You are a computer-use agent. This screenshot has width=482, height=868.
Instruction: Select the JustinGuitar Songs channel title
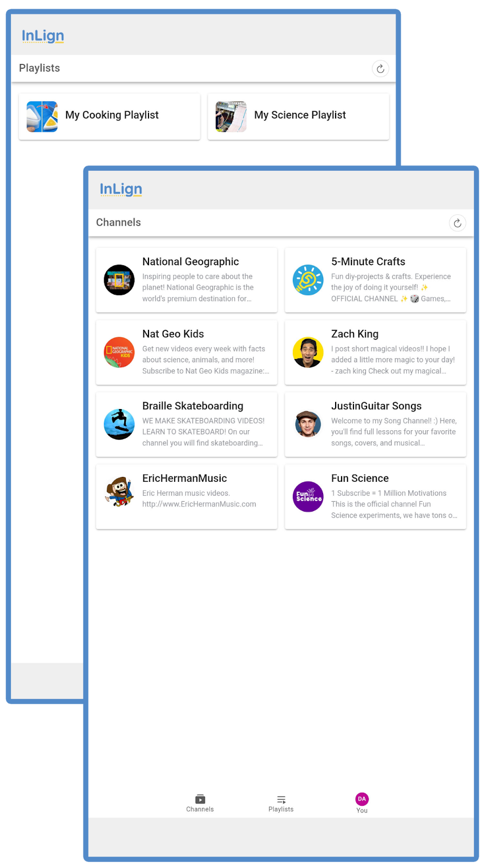tap(376, 406)
